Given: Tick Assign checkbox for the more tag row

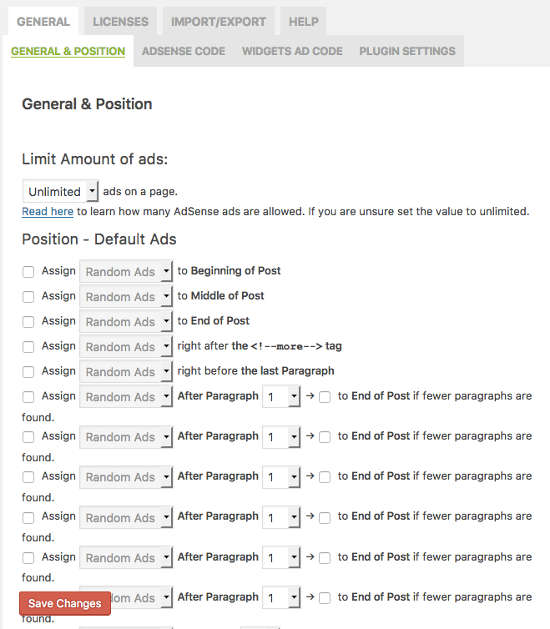Looking at the screenshot, I should pos(28,347).
